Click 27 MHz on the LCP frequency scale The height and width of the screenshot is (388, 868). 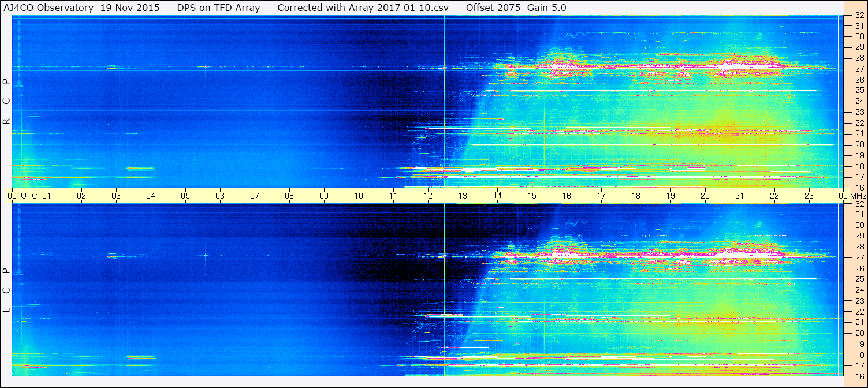pyautogui.click(x=859, y=258)
